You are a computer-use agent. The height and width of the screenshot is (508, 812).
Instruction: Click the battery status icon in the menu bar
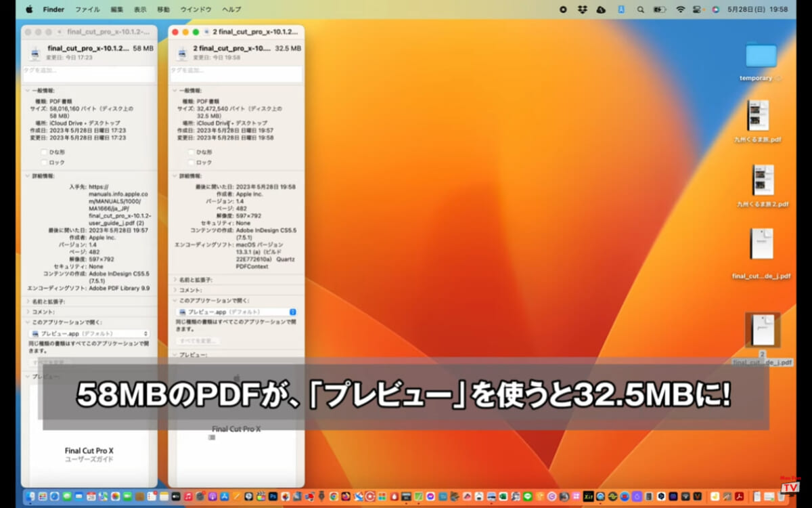point(660,9)
